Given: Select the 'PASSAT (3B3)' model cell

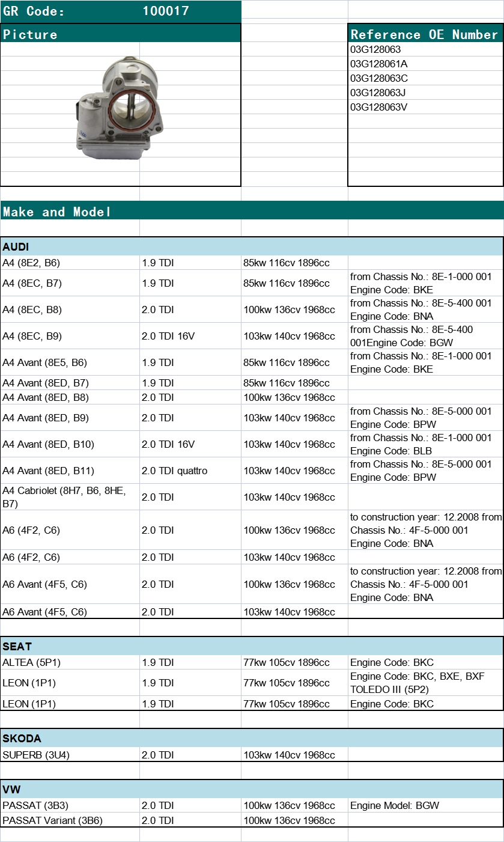Looking at the screenshot, I should (x=70, y=805).
